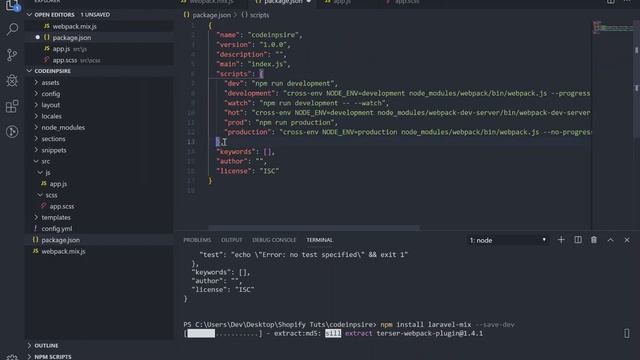640x360 pixels.
Task: Switch to the DEBUG CONSOLE tab
Action: [x=274, y=240]
